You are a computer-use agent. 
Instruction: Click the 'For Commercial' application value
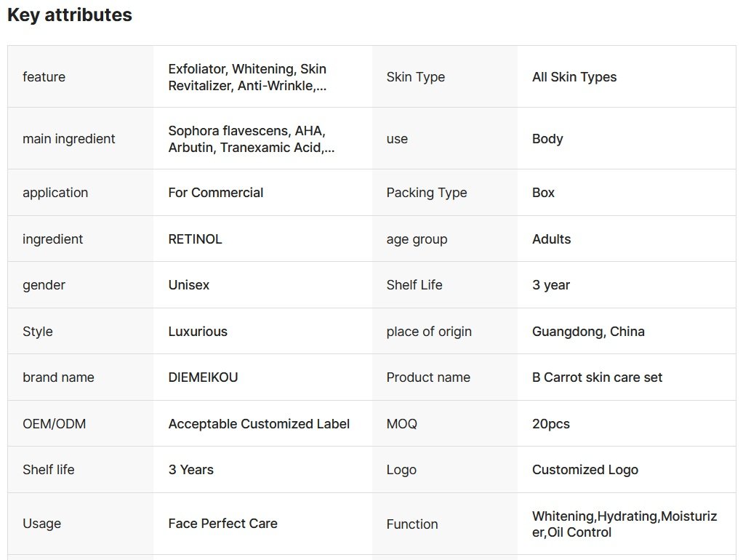pyautogui.click(x=216, y=193)
